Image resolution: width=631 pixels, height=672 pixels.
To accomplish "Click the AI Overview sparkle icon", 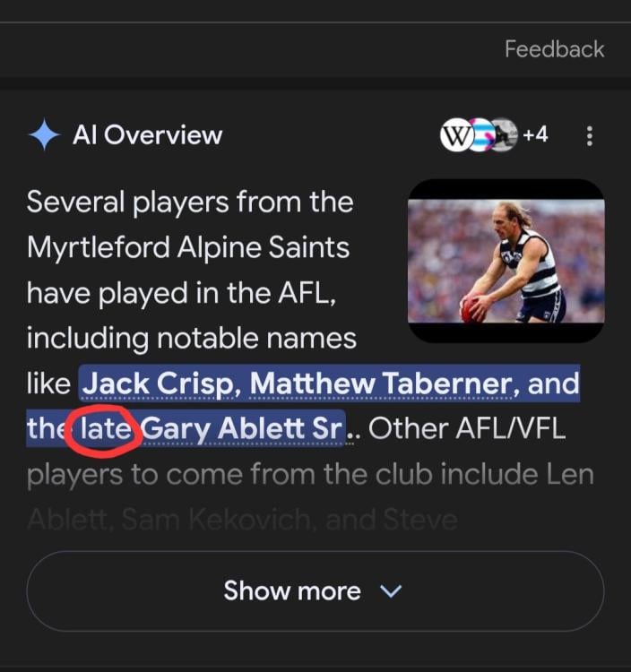I will pos(44,135).
